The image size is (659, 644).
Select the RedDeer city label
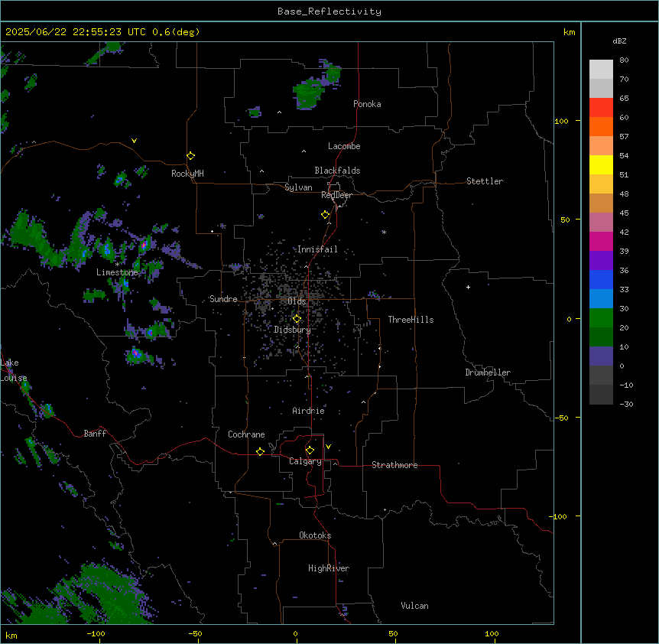click(x=336, y=195)
